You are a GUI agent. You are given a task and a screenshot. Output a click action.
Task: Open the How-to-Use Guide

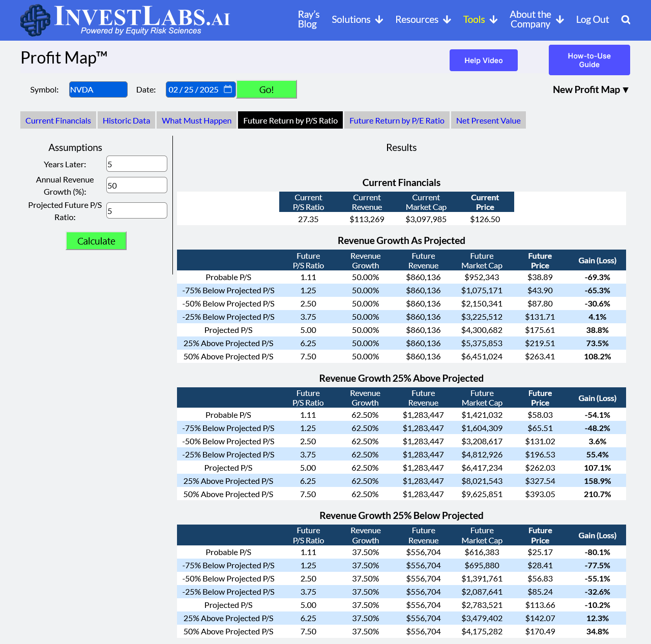(x=589, y=60)
